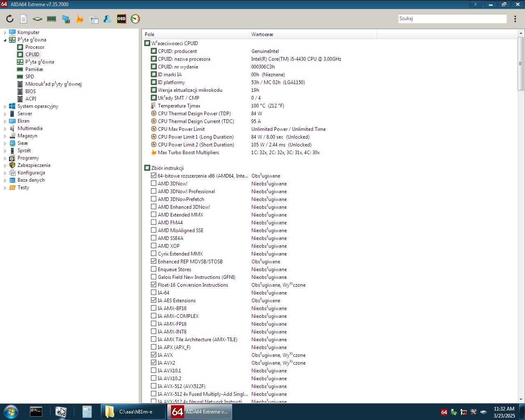Expand Zabezpieczenia tree node

pos(5,165)
